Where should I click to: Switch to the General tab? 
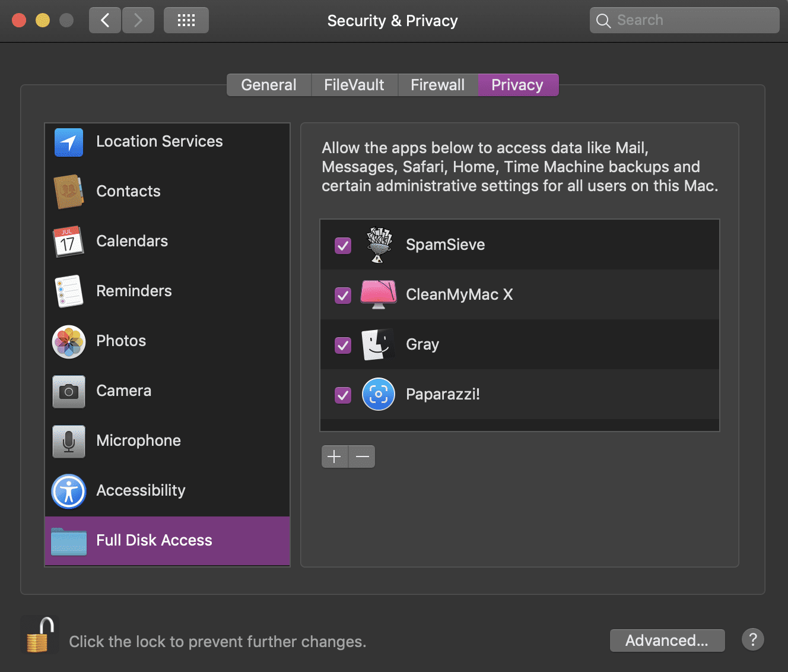[x=269, y=85]
